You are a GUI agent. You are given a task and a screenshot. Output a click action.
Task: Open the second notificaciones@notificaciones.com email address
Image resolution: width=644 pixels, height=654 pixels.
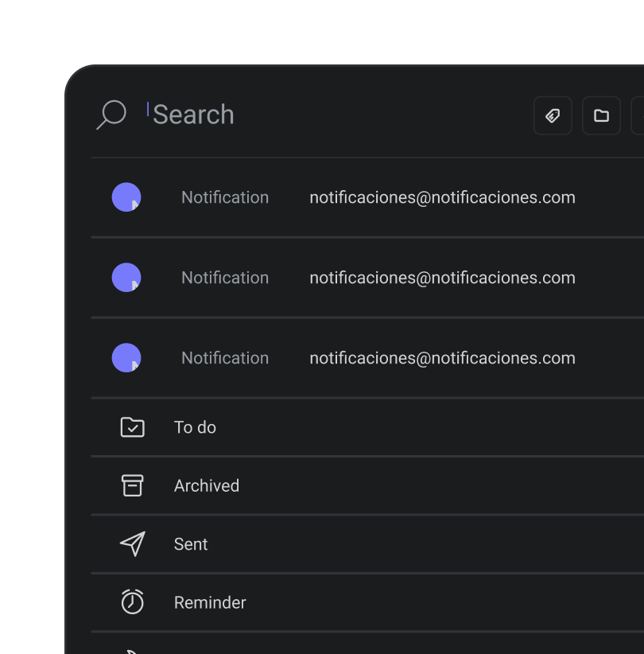(x=442, y=278)
